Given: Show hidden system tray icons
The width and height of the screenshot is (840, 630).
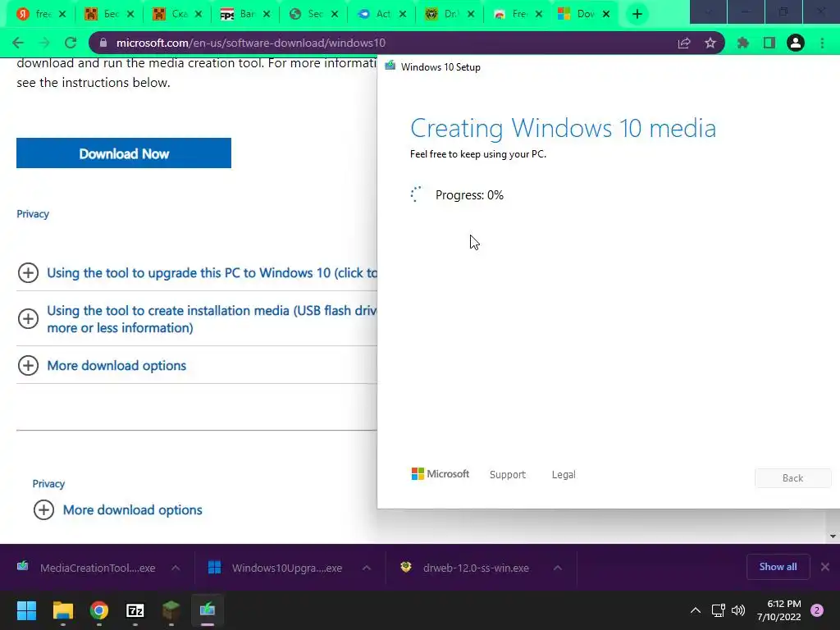Looking at the screenshot, I should pos(696,610).
